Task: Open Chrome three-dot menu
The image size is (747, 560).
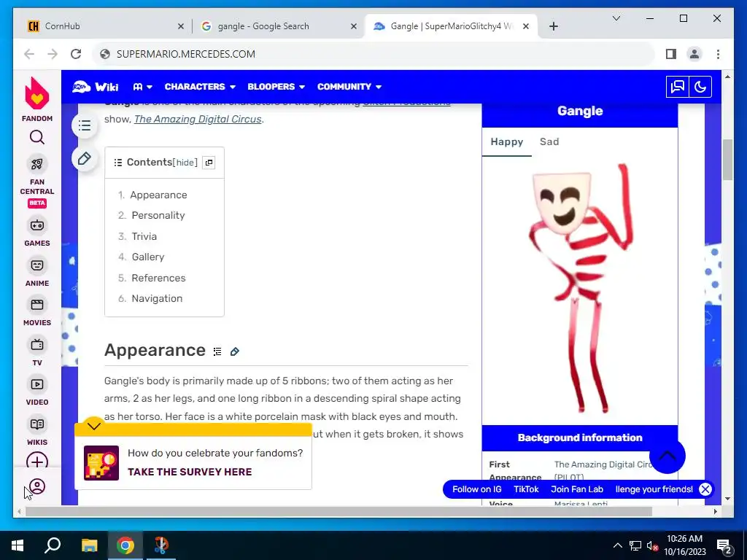Action: click(718, 54)
